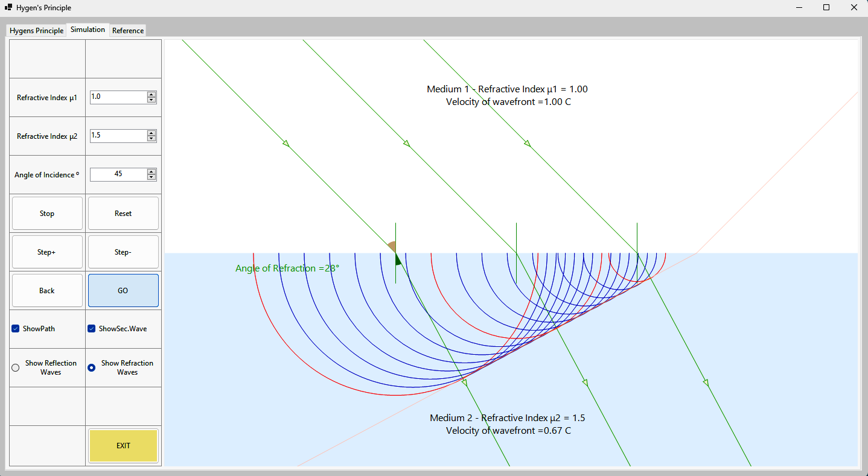Decrease Angle of Incidence with down arrow
The width and height of the screenshot is (868, 476).
[152, 177]
